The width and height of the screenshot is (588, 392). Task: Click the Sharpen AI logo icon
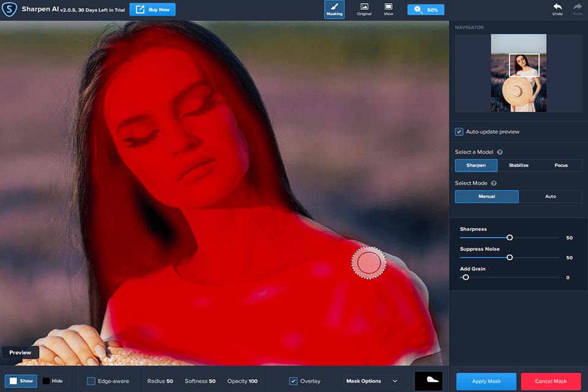(9, 9)
